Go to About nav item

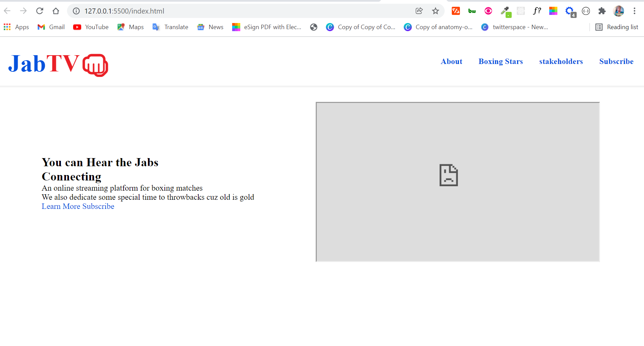[451, 61]
